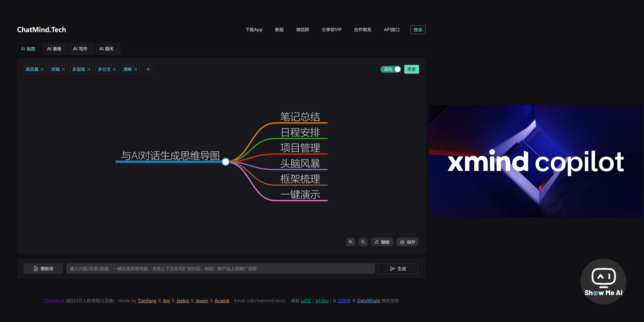Open the Jevein footer link
The image size is (644, 322).
[x=202, y=301]
